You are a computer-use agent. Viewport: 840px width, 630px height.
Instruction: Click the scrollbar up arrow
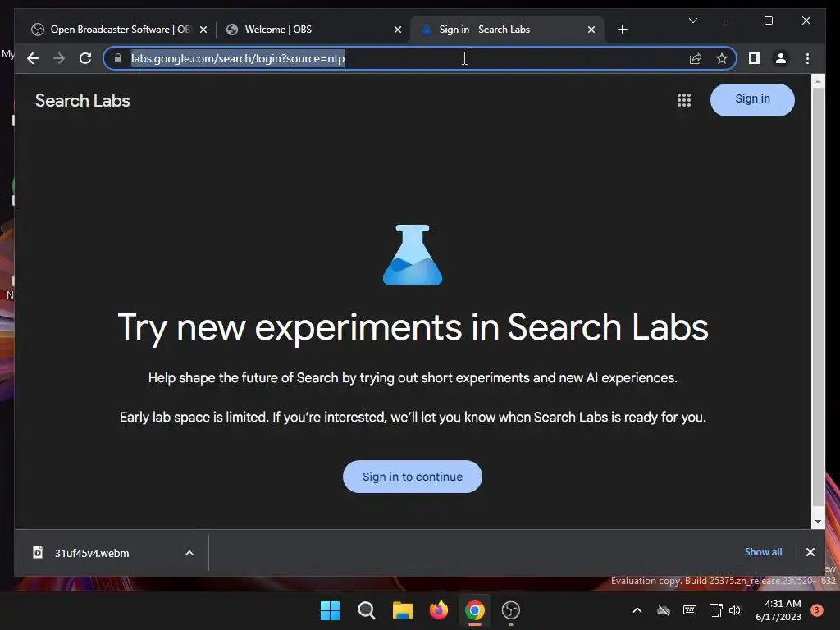(818, 81)
